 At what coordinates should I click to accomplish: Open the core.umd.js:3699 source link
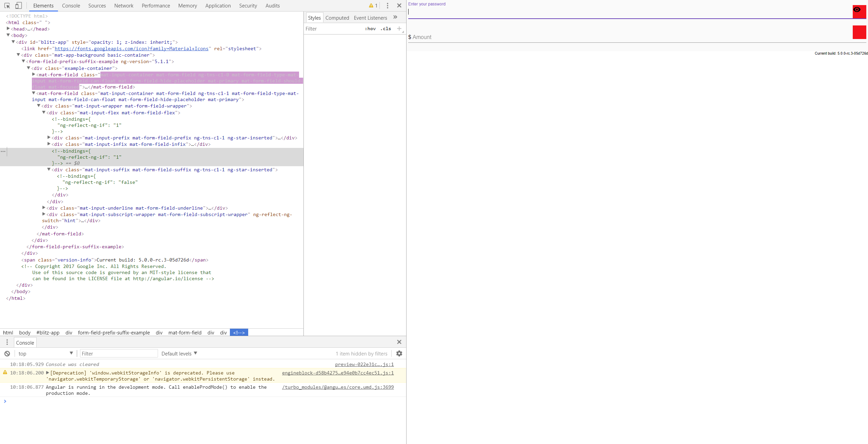click(x=337, y=387)
